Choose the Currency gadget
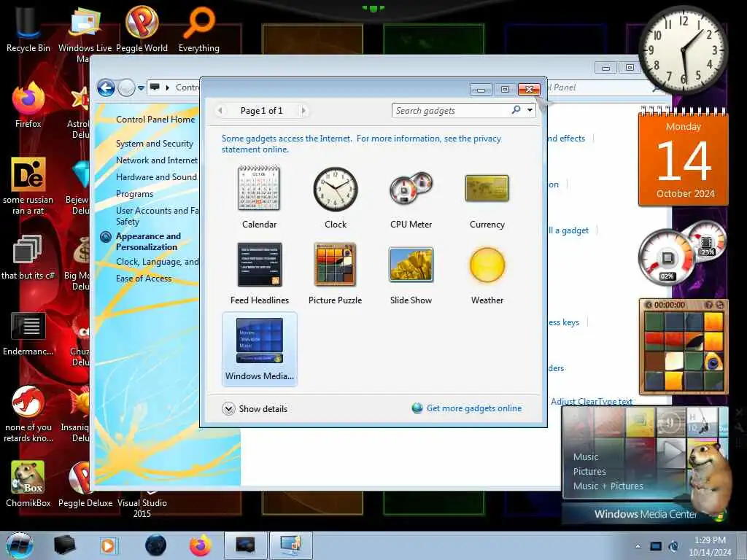 pos(487,198)
